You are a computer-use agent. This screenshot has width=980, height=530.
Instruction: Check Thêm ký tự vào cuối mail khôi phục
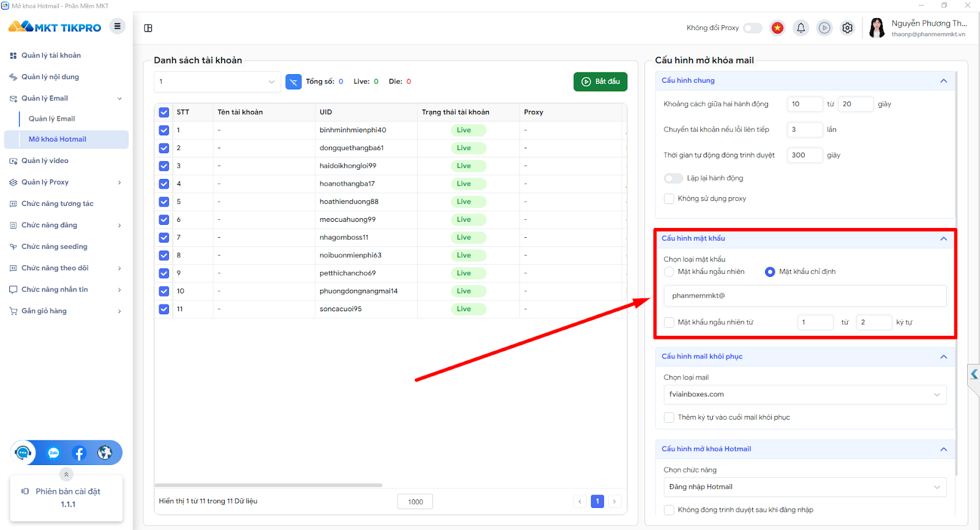click(x=669, y=417)
